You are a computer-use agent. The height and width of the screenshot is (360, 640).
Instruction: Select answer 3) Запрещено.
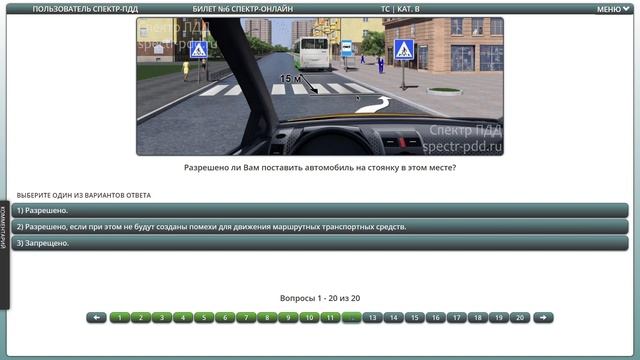(320, 243)
